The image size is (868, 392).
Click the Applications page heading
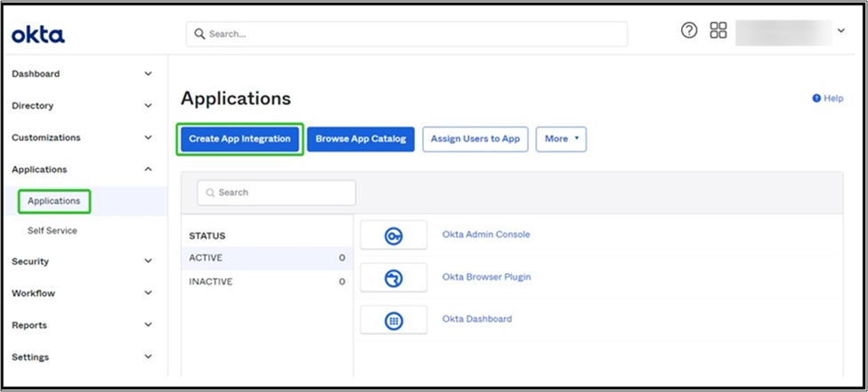click(x=235, y=99)
